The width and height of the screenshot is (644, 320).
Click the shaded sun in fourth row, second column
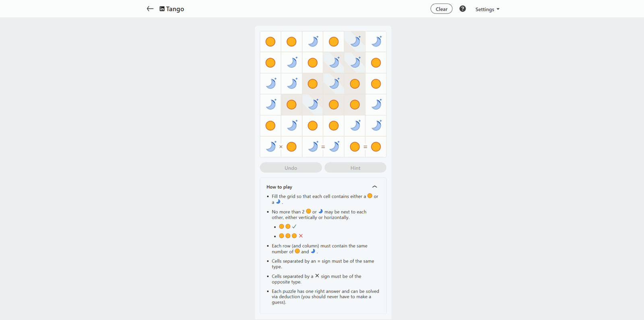coord(291,105)
